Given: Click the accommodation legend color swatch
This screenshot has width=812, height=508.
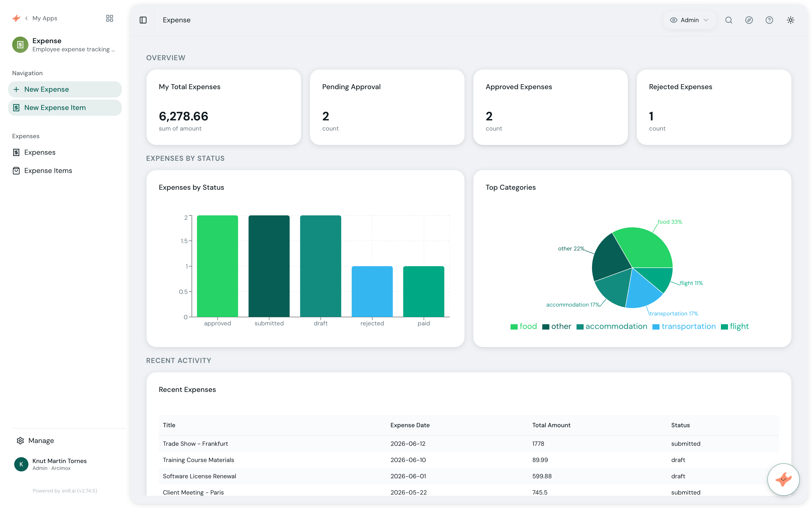Looking at the screenshot, I should click(x=580, y=327).
